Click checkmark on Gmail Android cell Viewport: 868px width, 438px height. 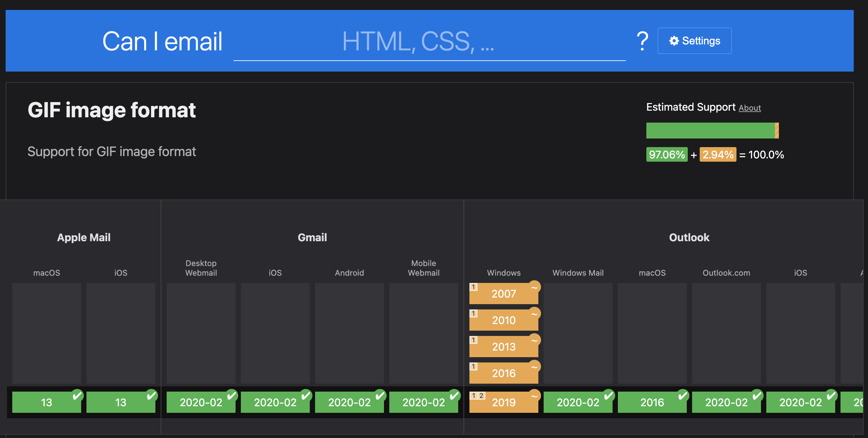click(x=380, y=396)
